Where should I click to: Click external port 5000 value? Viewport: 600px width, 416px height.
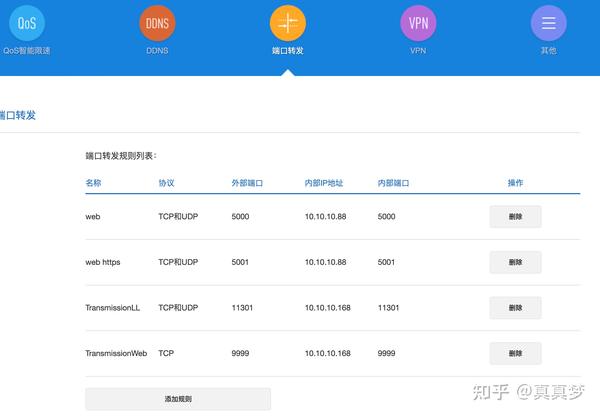click(x=240, y=217)
